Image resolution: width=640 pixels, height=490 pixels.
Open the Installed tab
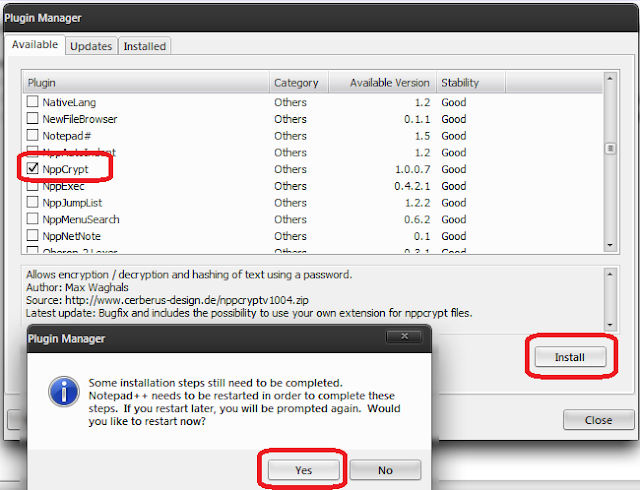pos(144,46)
